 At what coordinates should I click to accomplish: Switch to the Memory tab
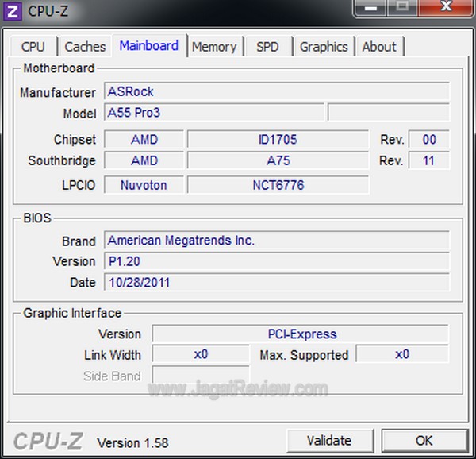214,47
